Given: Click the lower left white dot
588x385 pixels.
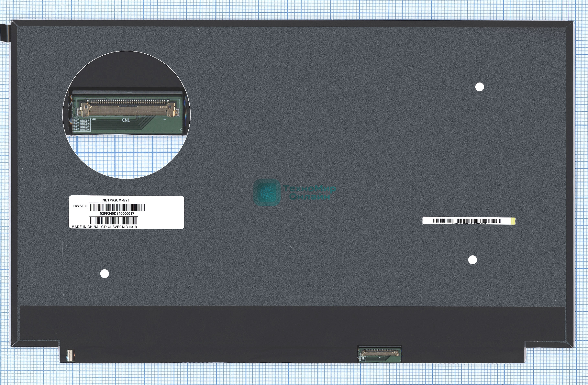Looking at the screenshot, I should 104,274.
